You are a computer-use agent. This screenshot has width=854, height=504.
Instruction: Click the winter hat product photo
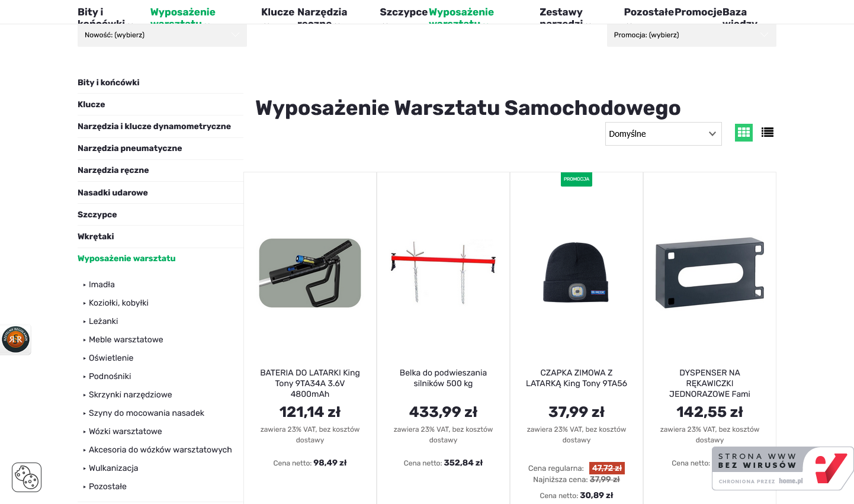pos(576,272)
